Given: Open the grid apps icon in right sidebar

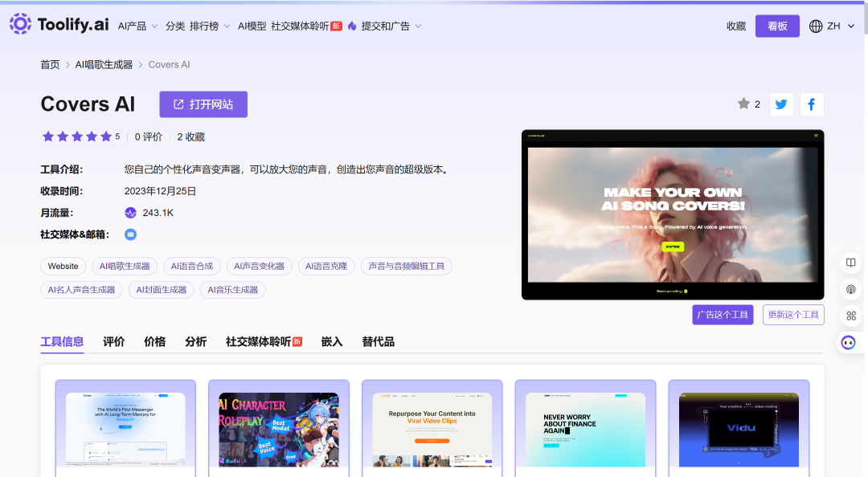Looking at the screenshot, I should [x=851, y=316].
